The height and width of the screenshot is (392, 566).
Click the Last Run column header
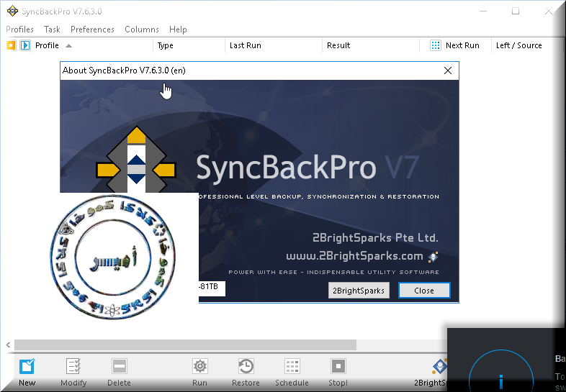(246, 45)
